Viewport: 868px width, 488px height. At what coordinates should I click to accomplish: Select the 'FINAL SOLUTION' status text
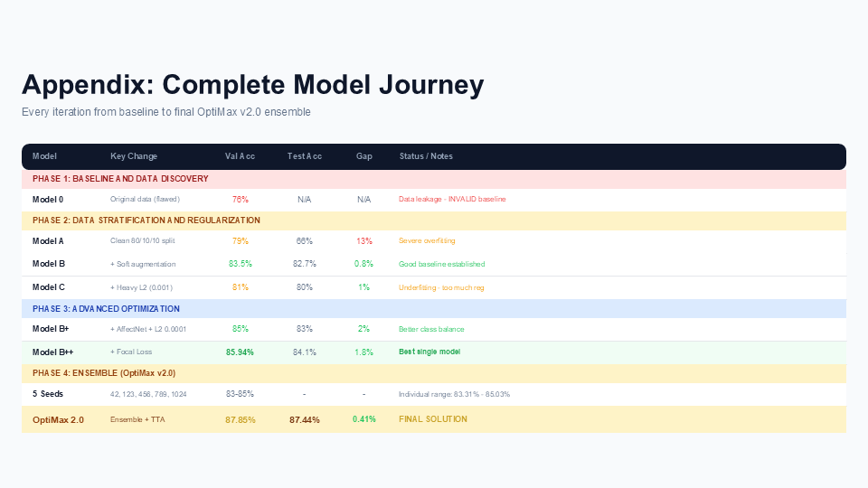point(433,419)
